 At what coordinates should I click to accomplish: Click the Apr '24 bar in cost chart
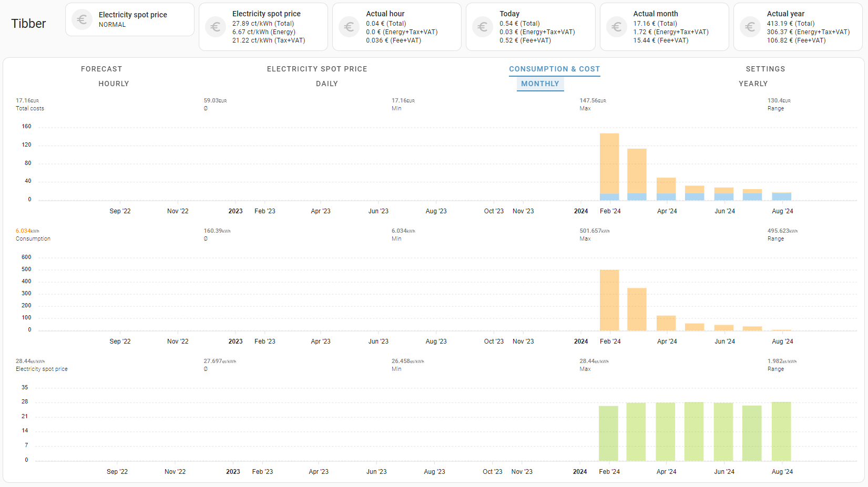point(666,189)
